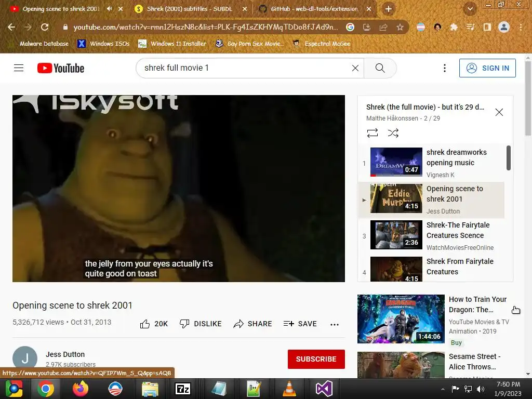Click the SIGN IN button
Image resolution: width=532 pixels, height=399 pixels.
click(x=487, y=68)
